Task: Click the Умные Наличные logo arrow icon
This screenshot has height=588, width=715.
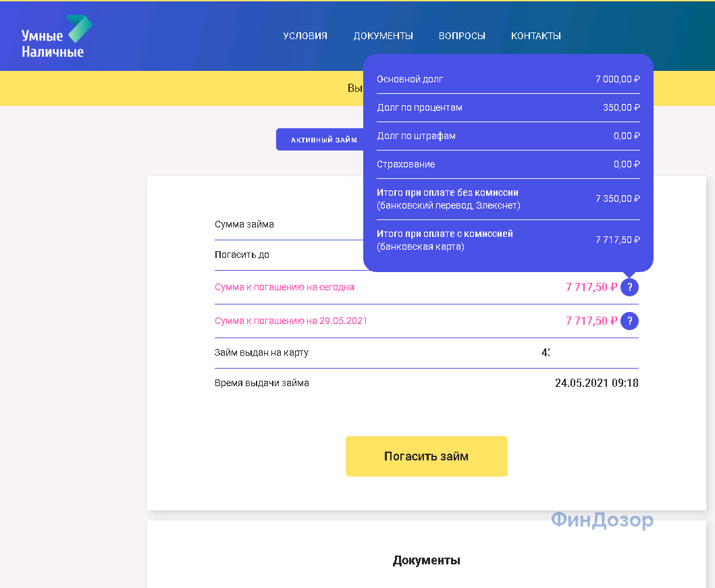Action: click(x=78, y=28)
